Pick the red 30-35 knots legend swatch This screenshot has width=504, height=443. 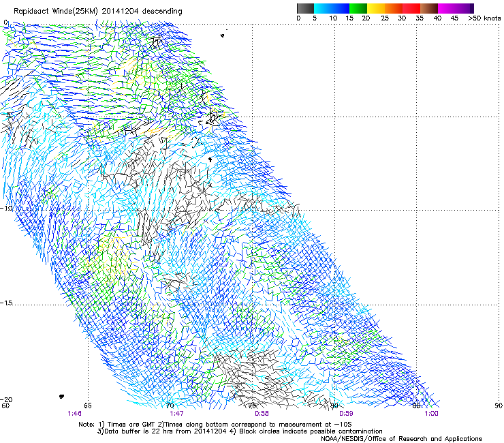[411, 8]
